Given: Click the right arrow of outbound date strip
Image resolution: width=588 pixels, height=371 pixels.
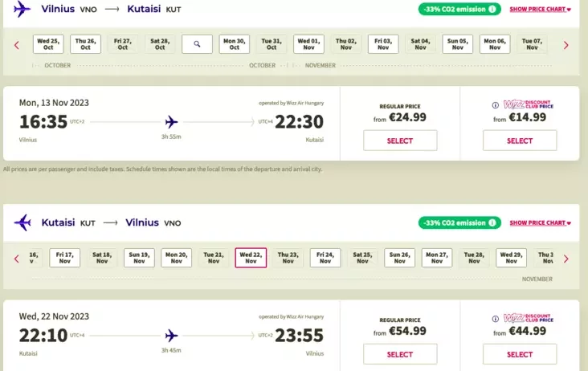Looking at the screenshot, I should 566,45.
